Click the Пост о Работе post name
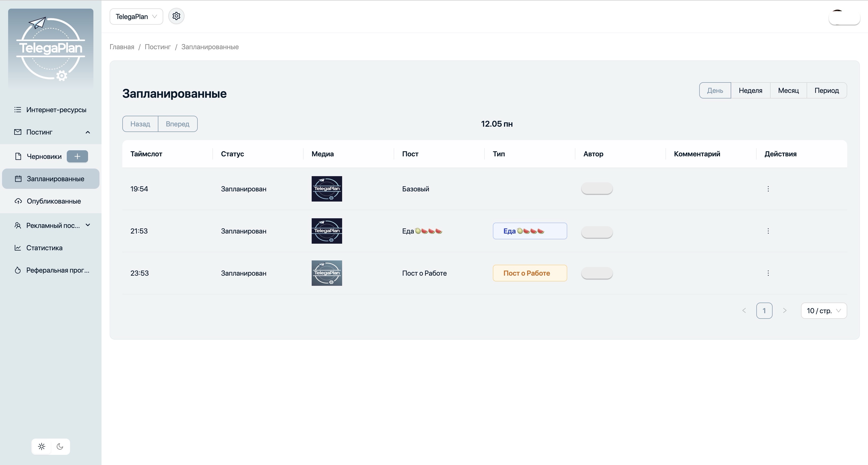868x465 pixels. pyautogui.click(x=424, y=273)
